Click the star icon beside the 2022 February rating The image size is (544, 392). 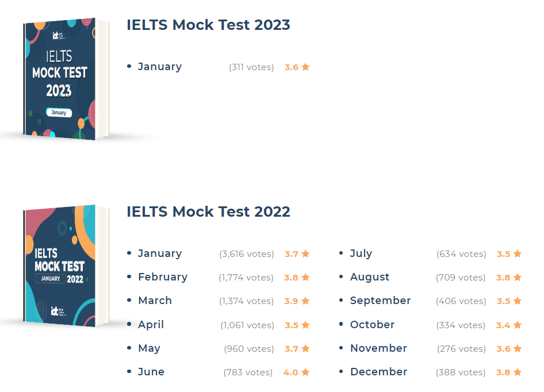point(305,277)
